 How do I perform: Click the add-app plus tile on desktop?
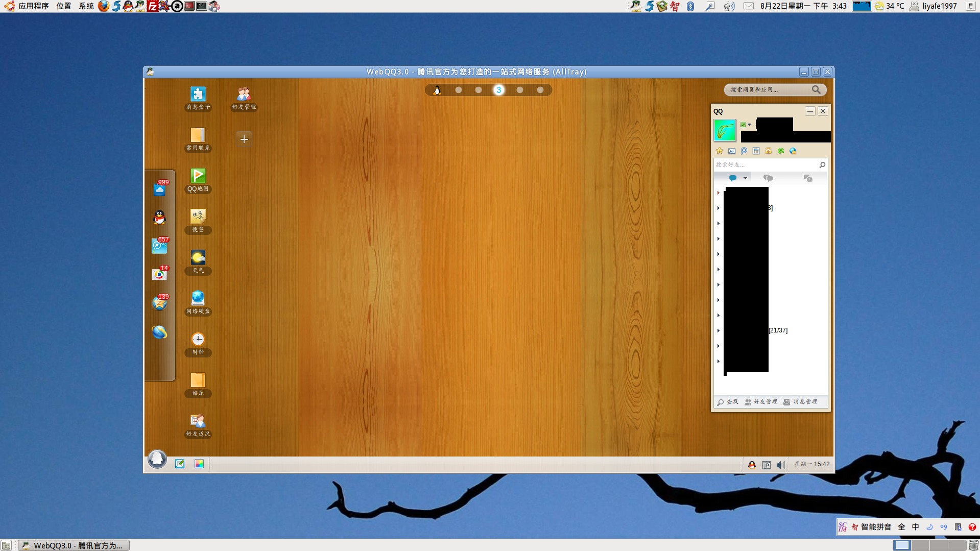[244, 139]
